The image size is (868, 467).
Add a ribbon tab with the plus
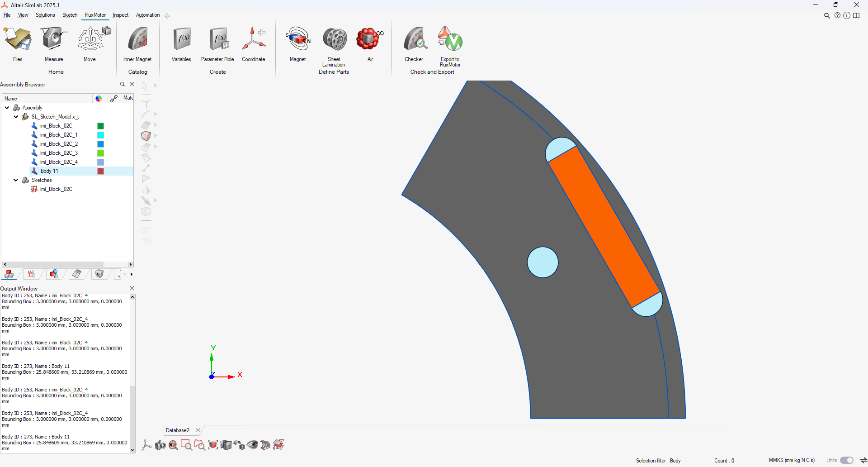point(167,16)
